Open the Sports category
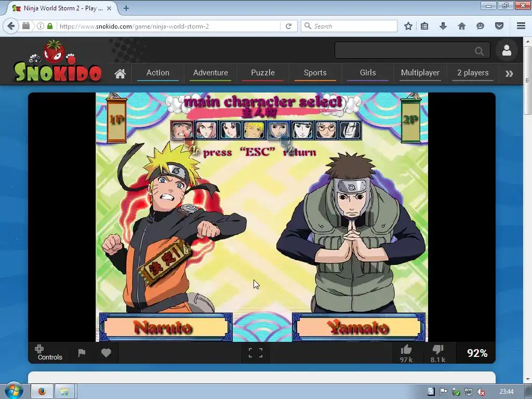The width and height of the screenshot is (532, 399). 315,73
